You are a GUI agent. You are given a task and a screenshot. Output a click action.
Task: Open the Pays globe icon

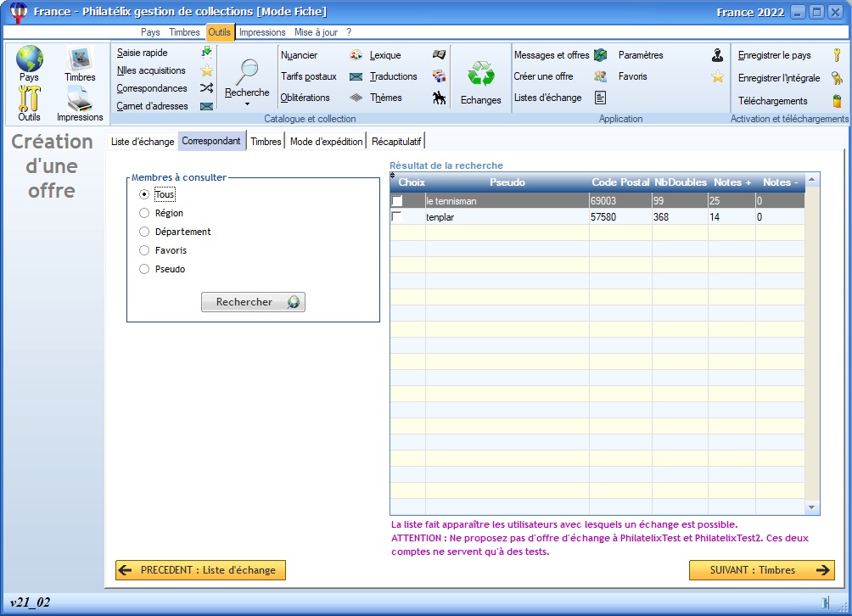click(x=30, y=59)
